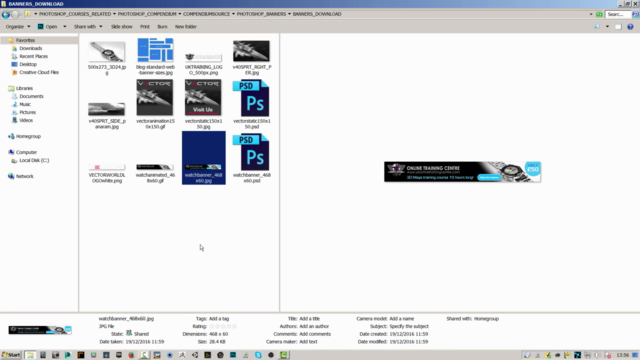Click the Firefox taskbar icon

pos(131,355)
